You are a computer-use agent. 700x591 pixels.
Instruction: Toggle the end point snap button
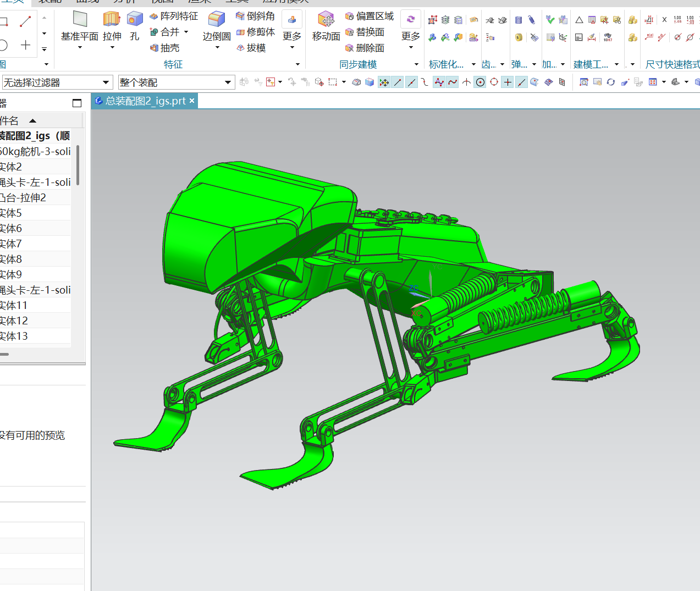click(x=398, y=82)
